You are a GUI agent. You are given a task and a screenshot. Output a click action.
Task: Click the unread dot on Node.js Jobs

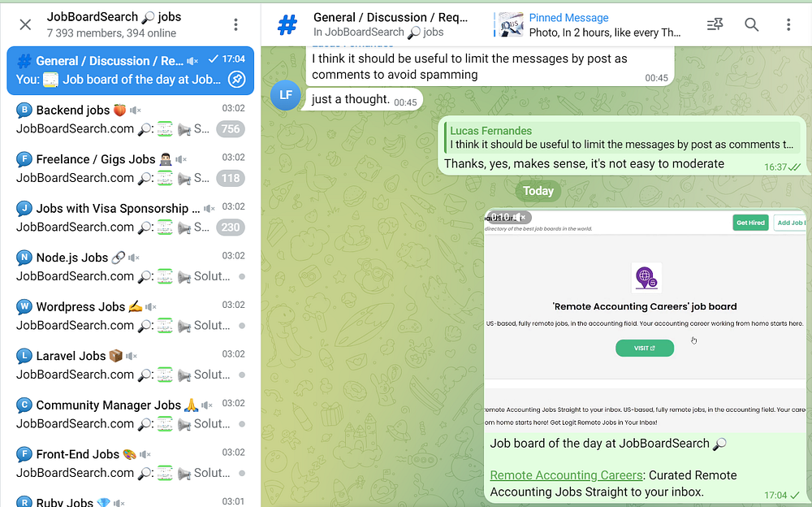pyautogui.click(x=242, y=276)
